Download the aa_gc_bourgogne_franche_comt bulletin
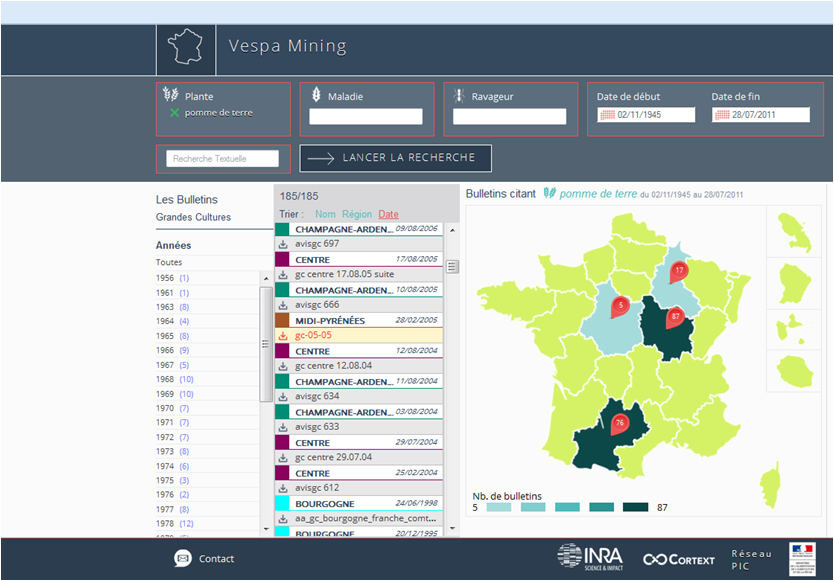This screenshot has height=581, width=834. (x=283, y=519)
